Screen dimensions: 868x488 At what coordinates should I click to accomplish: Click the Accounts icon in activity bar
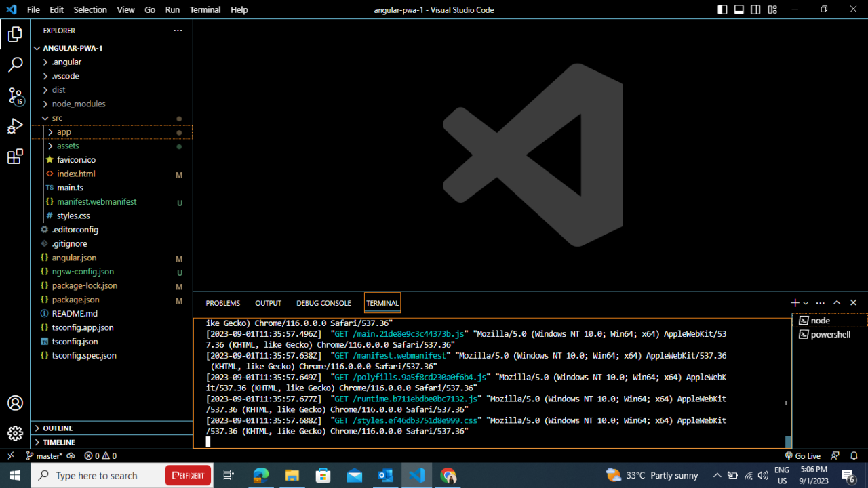[x=15, y=403]
